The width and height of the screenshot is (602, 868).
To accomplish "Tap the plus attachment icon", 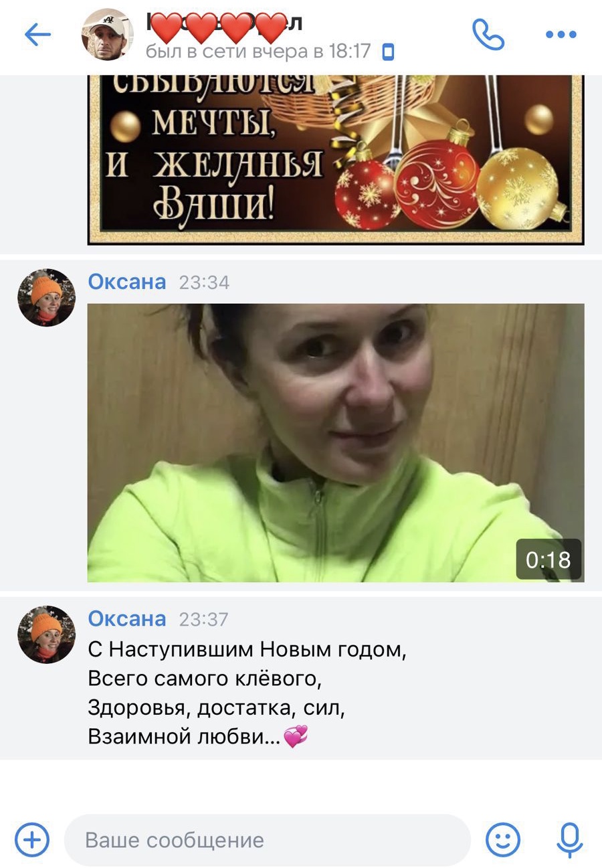I will click(x=32, y=839).
